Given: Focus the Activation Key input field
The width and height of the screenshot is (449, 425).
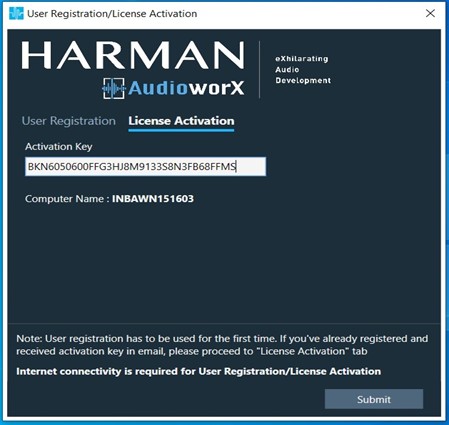Looking at the screenshot, I should 145,166.
